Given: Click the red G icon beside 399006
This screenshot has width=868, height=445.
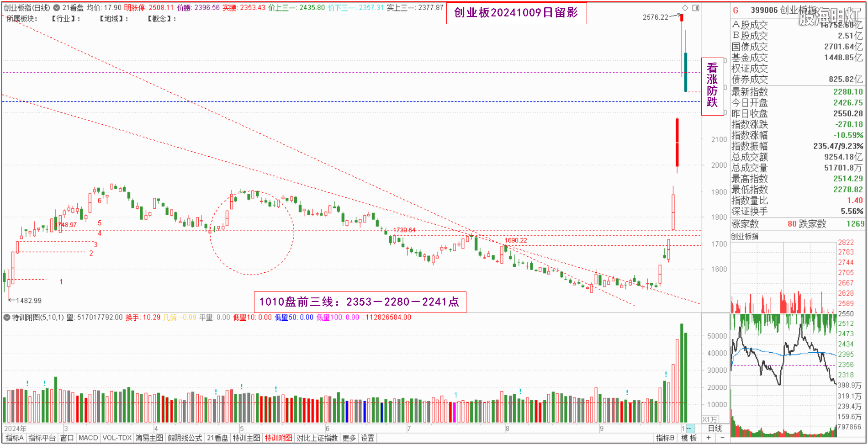Looking at the screenshot, I should click(x=736, y=10).
